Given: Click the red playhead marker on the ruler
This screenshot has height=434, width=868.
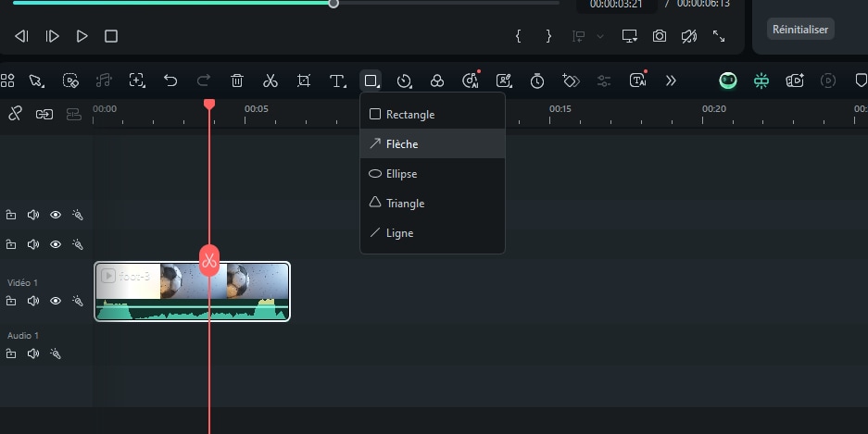Looking at the screenshot, I should coord(209,104).
